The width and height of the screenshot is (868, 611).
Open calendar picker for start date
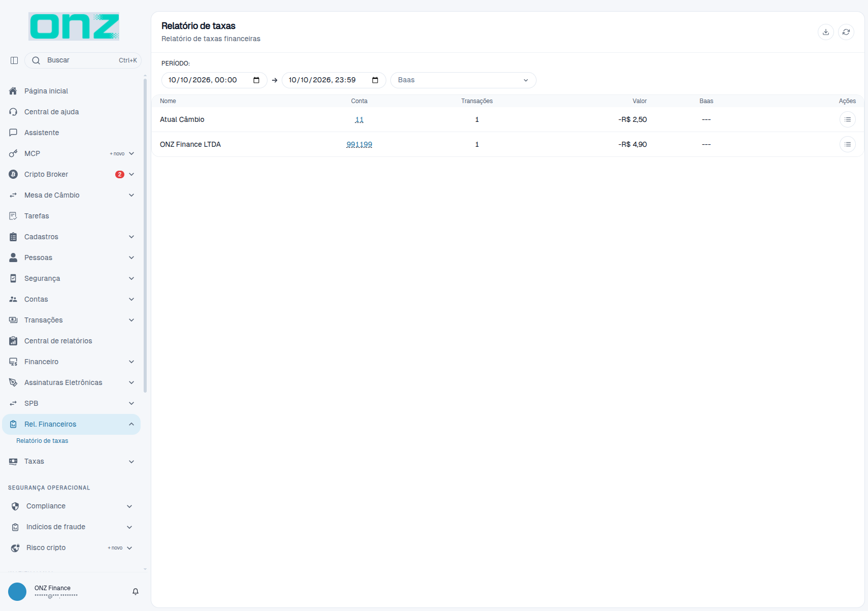pyautogui.click(x=256, y=80)
